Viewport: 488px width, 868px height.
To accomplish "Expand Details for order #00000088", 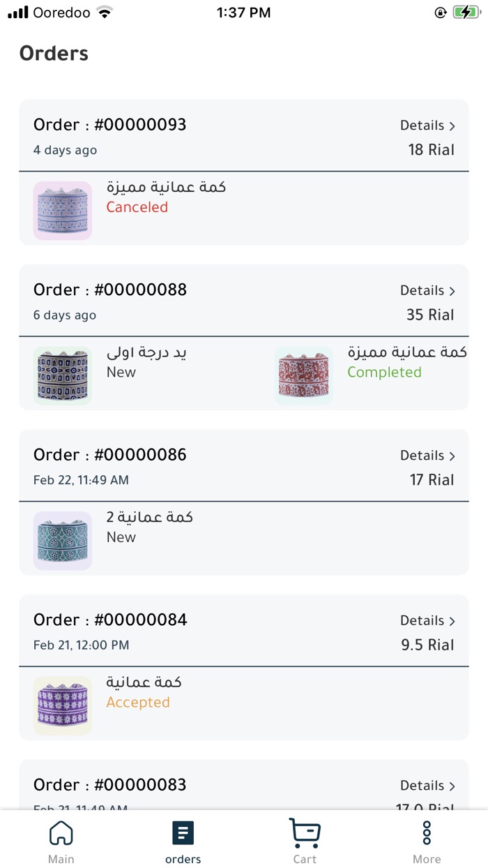I will (427, 290).
